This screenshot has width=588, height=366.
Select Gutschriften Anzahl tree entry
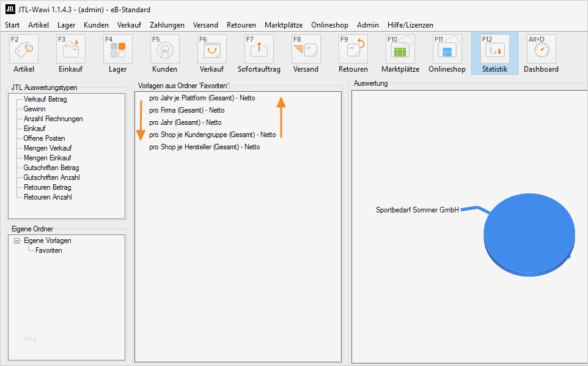(x=52, y=177)
